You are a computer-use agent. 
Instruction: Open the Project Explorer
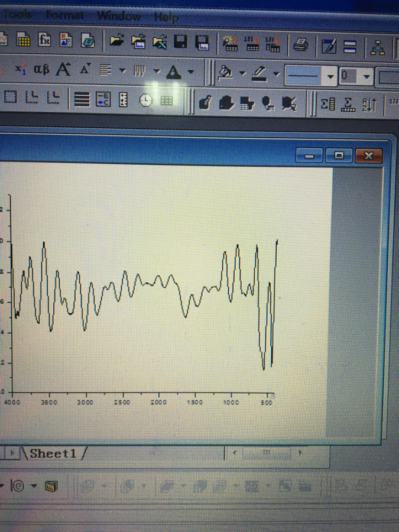tap(377, 47)
